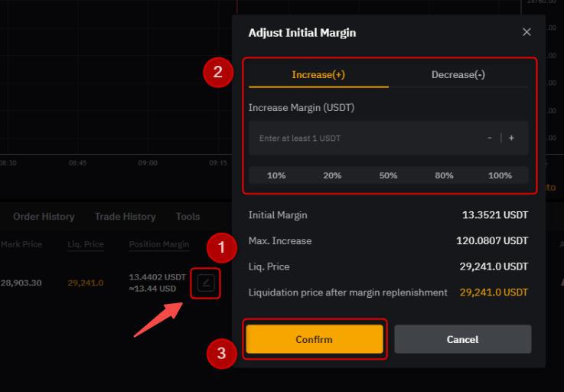Viewport: 564px width, 392px height.
Task: Close the Adjust Initial Margin dialog
Action: click(x=527, y=32)
